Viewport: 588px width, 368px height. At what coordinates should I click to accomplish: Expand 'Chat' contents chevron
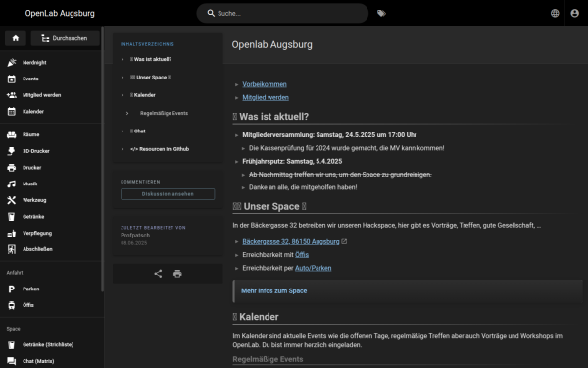click(122, 131)
